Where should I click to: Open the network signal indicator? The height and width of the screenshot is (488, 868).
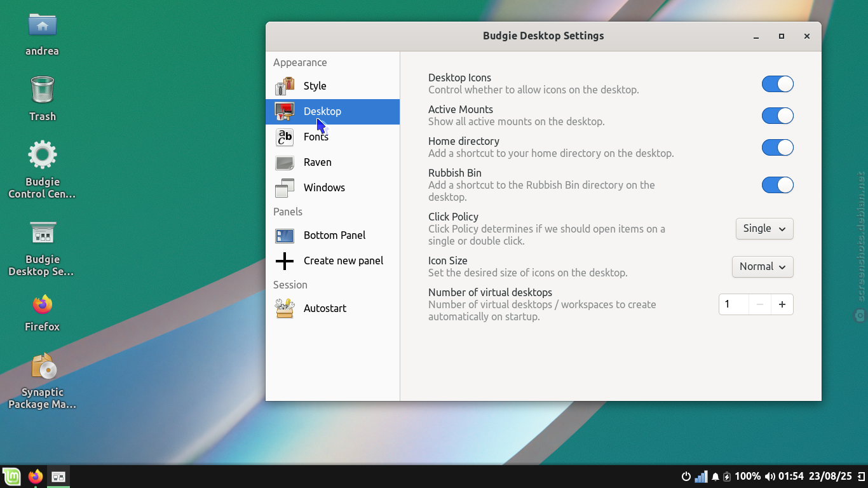tap(701, 477)
